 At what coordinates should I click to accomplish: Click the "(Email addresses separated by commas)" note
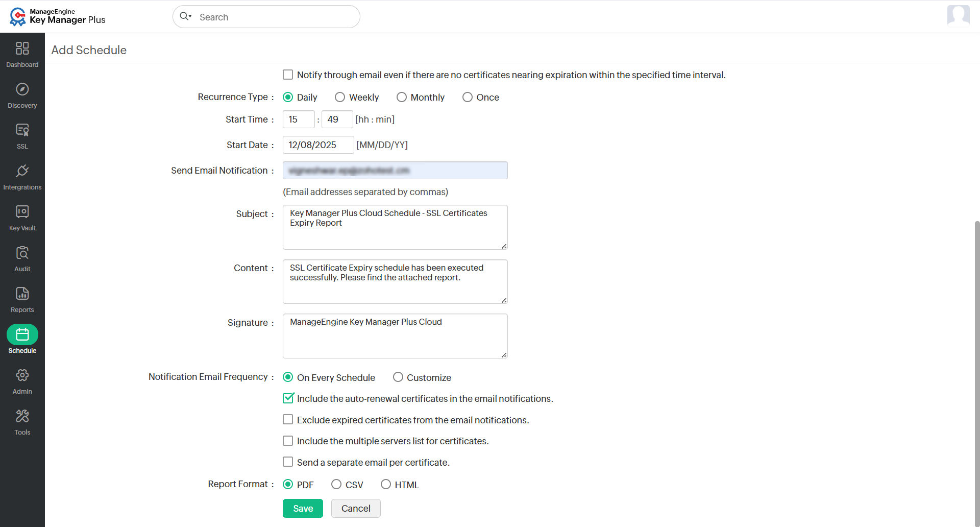(365, 192)
